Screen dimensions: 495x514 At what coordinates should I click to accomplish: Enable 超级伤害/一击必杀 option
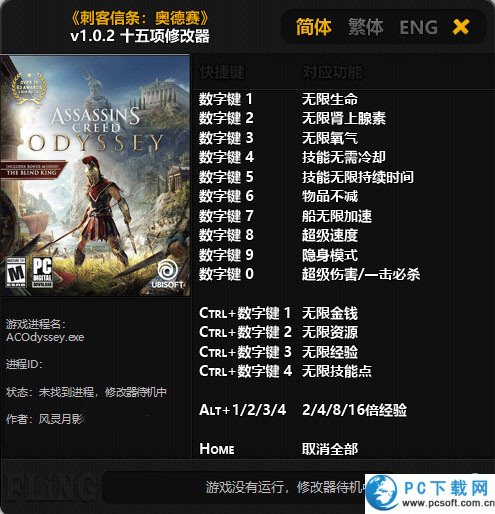click(361, 275)
